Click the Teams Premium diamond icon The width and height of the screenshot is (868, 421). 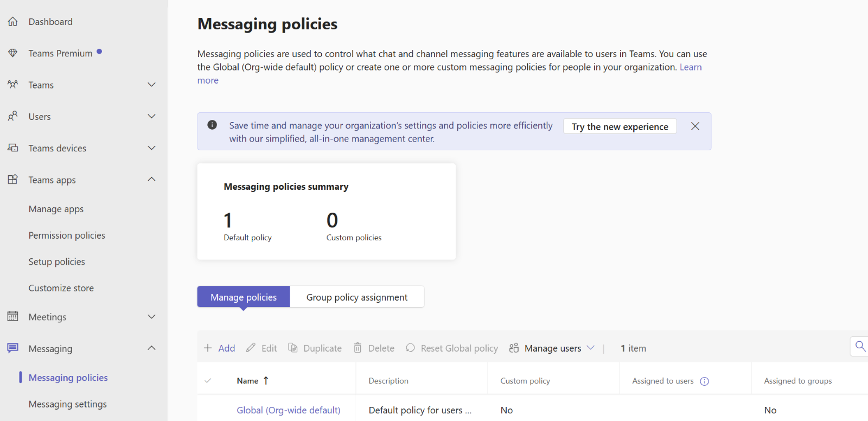(13, 53)
